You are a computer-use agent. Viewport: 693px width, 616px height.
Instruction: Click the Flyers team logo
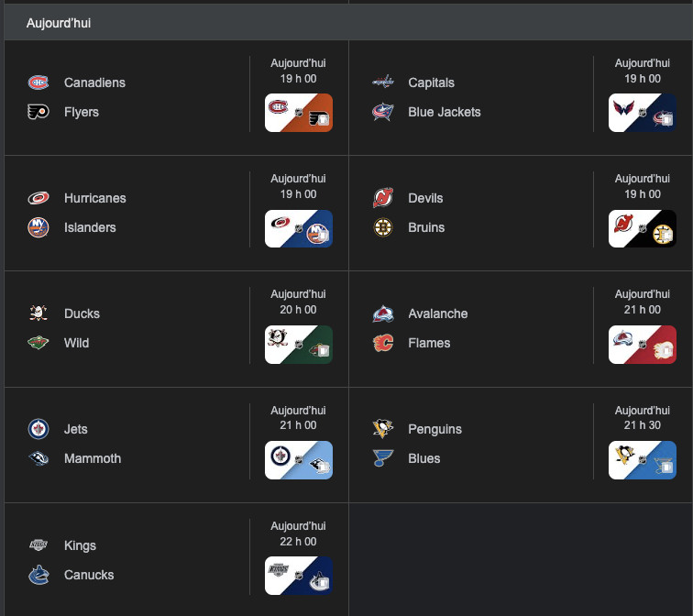38,112
